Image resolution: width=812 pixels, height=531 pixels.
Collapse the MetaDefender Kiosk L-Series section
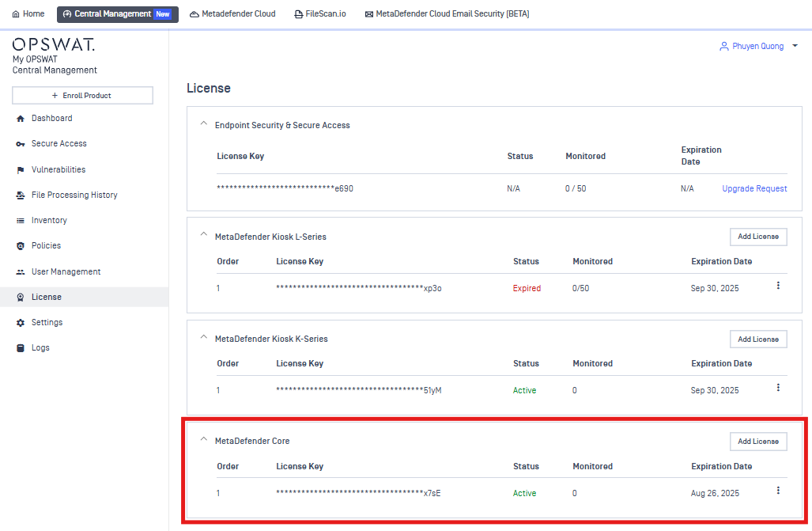(x=203, y=234)
